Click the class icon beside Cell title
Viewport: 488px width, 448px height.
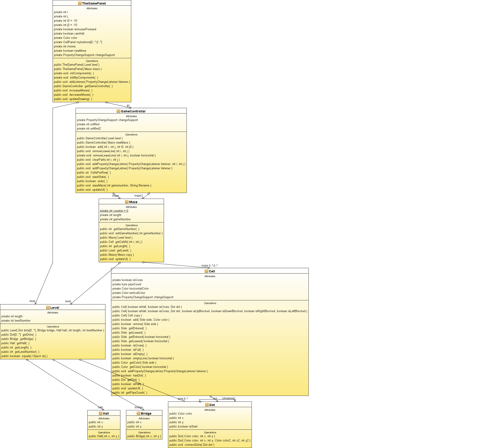(206, 271)
